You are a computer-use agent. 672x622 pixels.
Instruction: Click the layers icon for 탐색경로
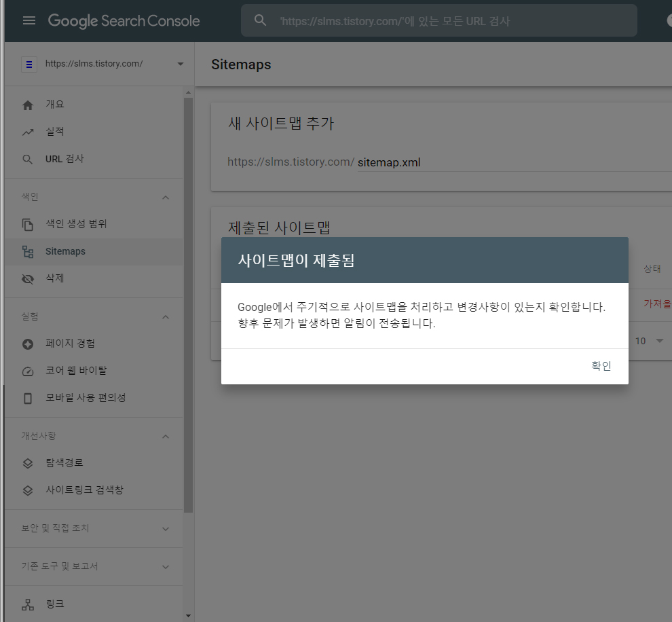tap(28, 463)
